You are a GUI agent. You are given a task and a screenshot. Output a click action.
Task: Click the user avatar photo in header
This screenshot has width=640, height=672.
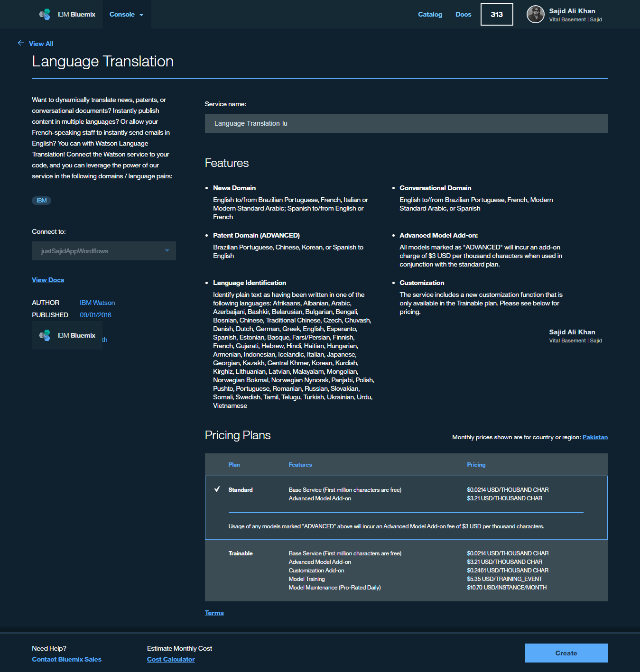[536, 14]
